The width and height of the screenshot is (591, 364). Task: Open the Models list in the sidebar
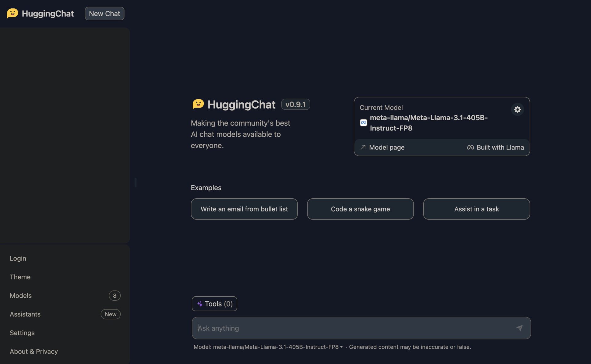65,295
